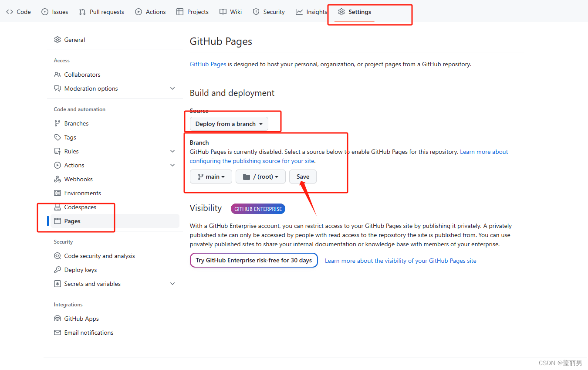This screenshot has width=588, height=370.
Task: Go to the Pull requests tab
Action: [101, 12]
